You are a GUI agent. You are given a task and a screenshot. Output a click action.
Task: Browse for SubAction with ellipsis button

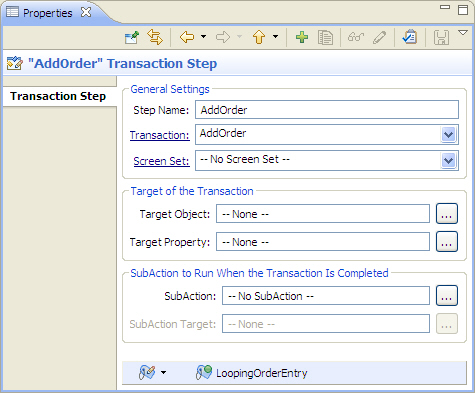click(x=447, y=296)
